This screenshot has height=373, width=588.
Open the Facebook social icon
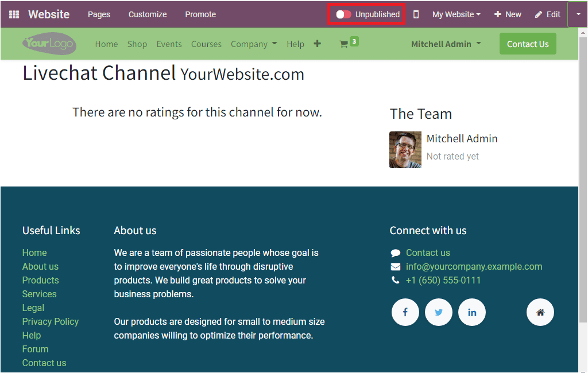pyautogui.click(x=405, y=312)
